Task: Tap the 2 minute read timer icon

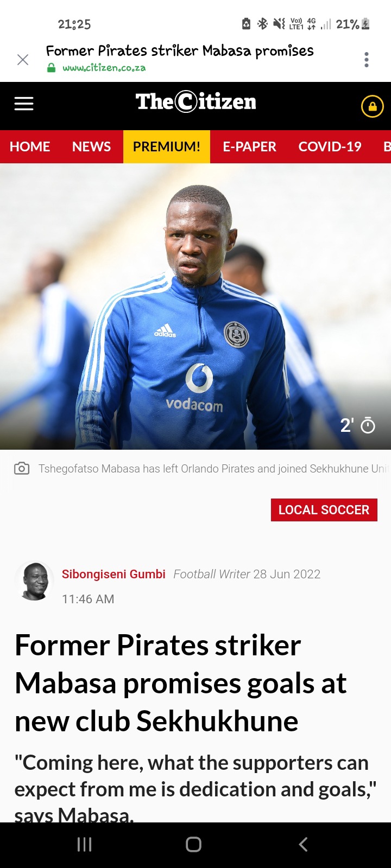Action: pyautogui.click(x=368, y=426)
